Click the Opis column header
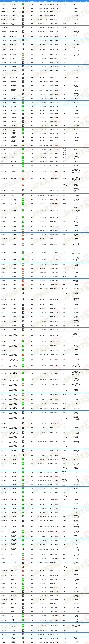Screen dimensions: 89x644 coord(85,1)
